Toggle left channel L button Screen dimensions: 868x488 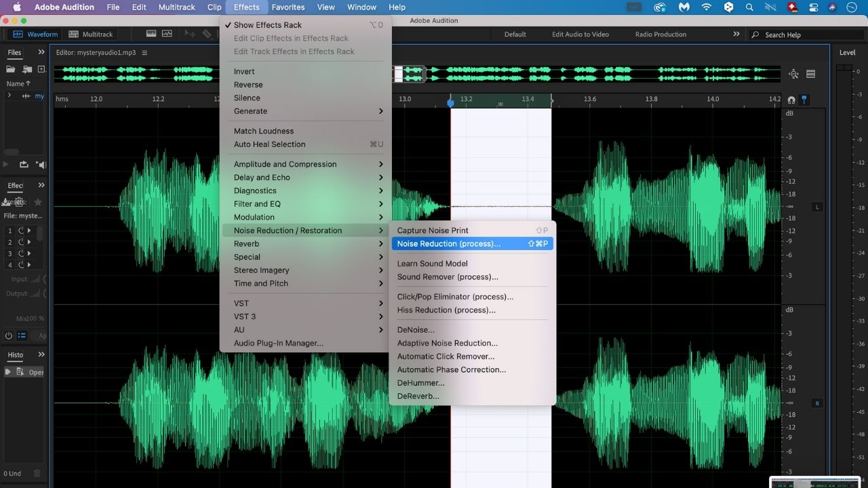[x=817, y=207]
